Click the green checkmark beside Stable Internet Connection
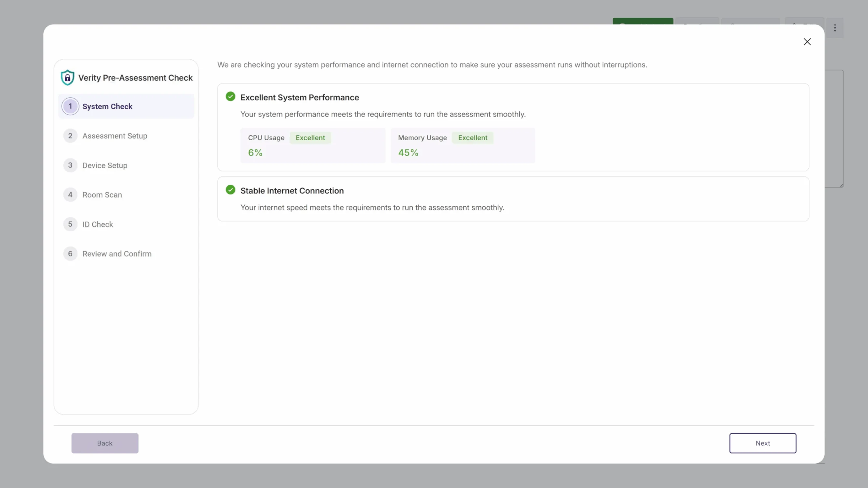This screenshot has height=488, width=868. point(230,189)
